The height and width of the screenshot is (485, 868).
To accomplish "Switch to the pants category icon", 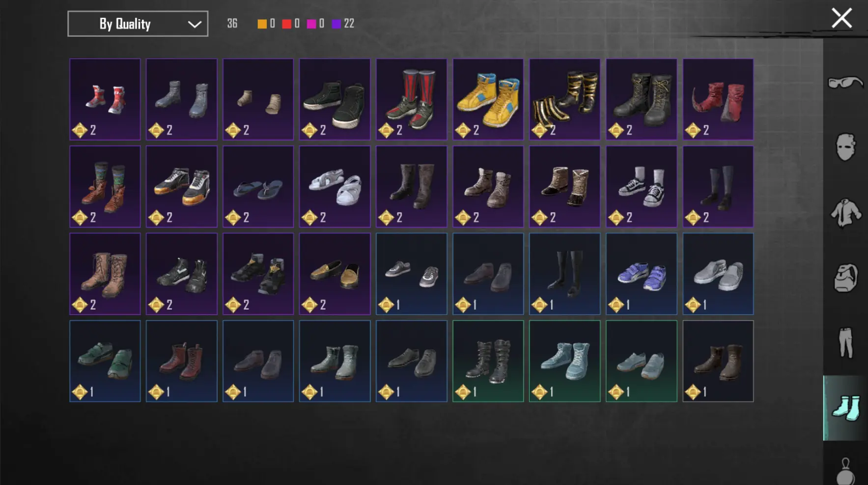I will 845,342.
